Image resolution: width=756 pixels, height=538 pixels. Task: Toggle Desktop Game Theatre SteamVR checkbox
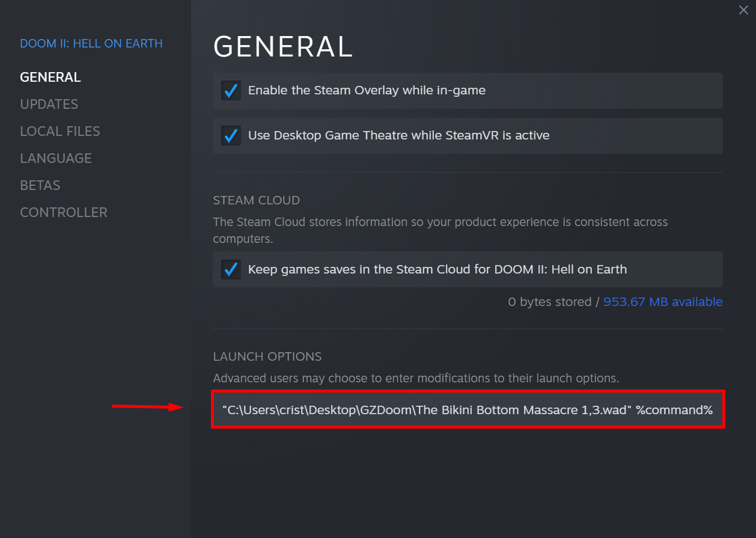(x=231, y=136)
